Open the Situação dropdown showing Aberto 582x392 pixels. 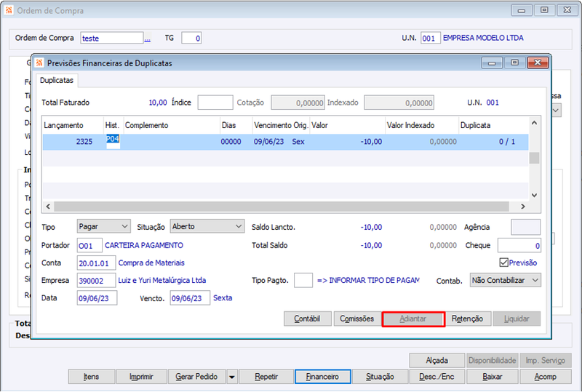tap(207, 226)
